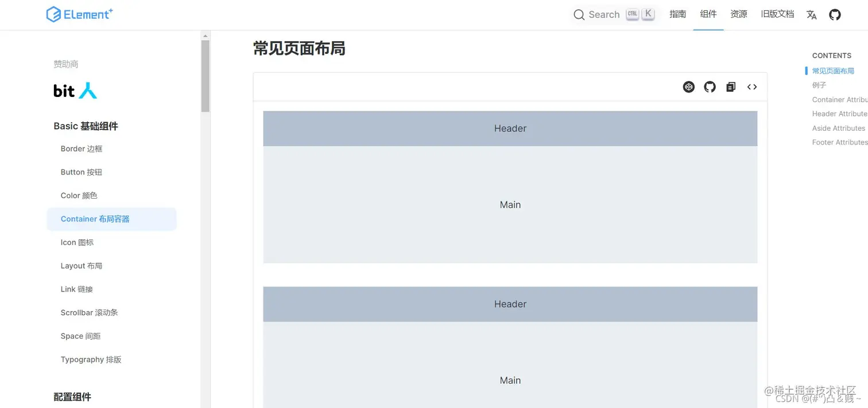This screenshot has height=408, width=868.
Task: Open the 组件 nav item
Action: (708, 14)
